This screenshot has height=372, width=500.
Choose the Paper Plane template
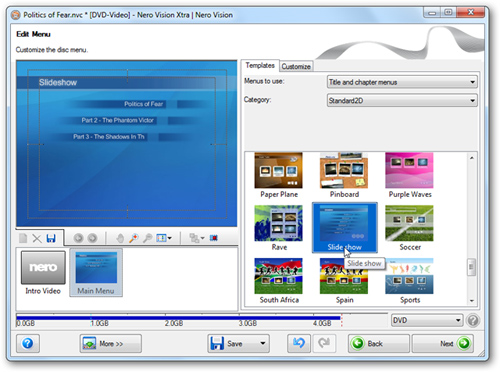pos(279,175)
